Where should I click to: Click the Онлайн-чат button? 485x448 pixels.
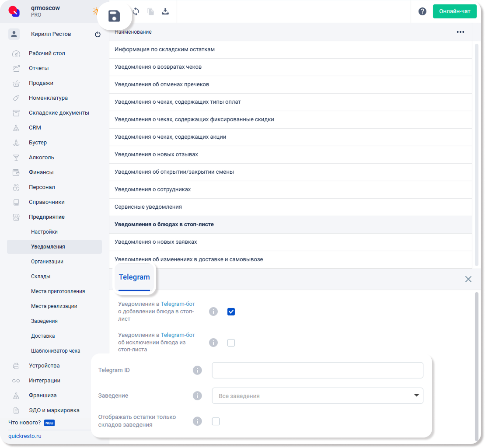(454, 11)
